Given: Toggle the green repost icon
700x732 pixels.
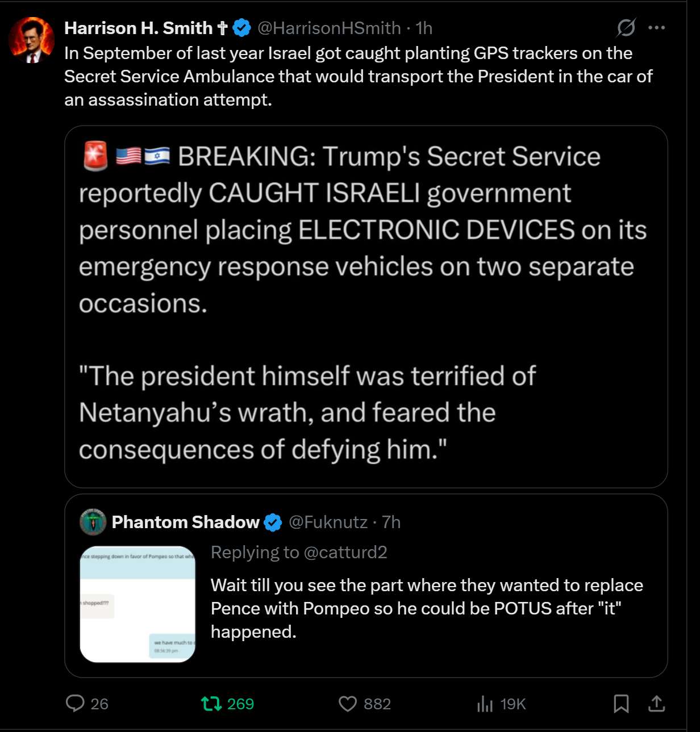Looking at the screenshot, I should click(x=211, y=704).
